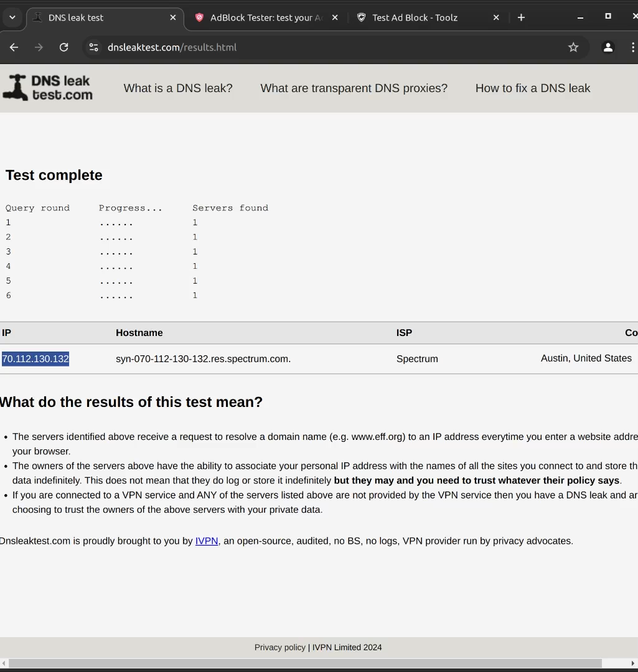Open the Privacy policy footer link
Viewport: 638px width, 672px height.
280,647
